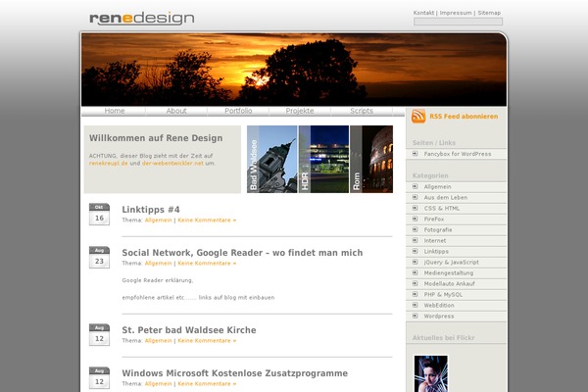This screenshot has height=392, width=588.
Task: Open the jQuery & JavaScript category link
Action: point(452,263)
